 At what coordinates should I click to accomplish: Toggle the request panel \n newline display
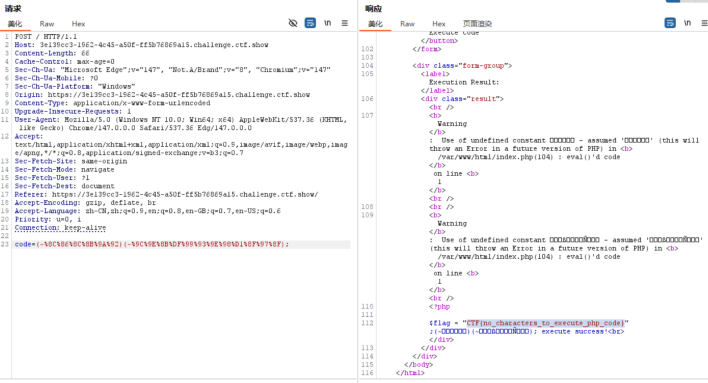[327, 23]
